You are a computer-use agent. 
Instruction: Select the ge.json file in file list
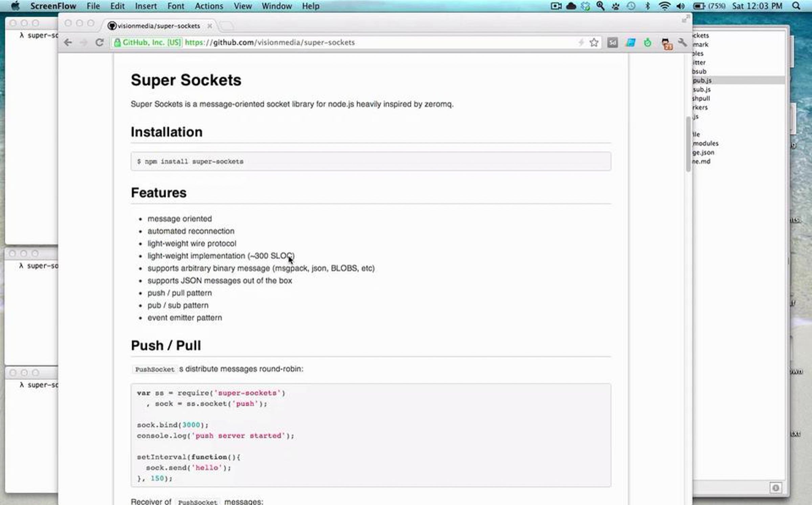(x=703, y=153)
